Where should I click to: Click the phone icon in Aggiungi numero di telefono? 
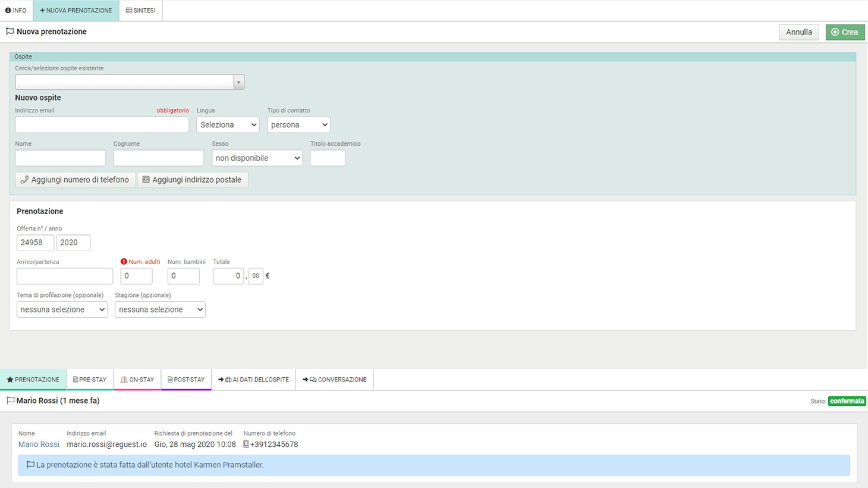[24, 180]
